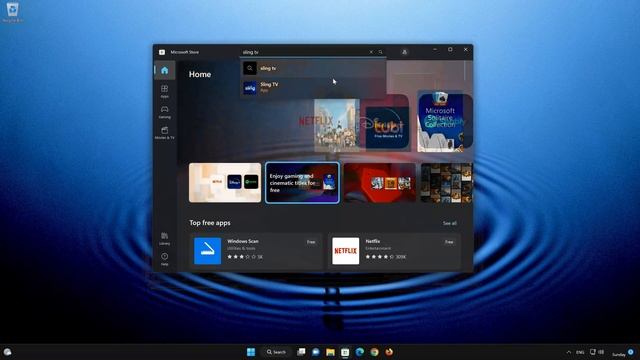Open the weather widget at taskbar left
Image resolution: width=640 pixels, height=360 pixels.
tap(7, 352)
